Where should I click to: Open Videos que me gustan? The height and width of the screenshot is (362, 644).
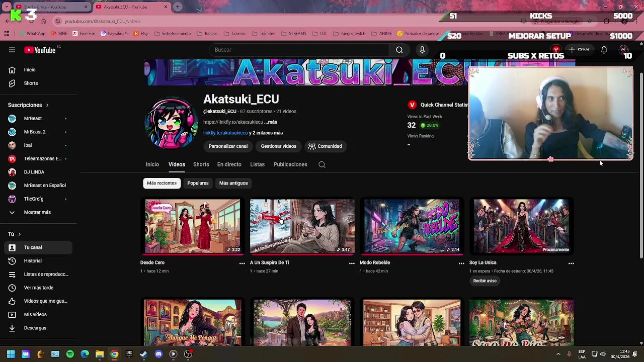[38, 301]
